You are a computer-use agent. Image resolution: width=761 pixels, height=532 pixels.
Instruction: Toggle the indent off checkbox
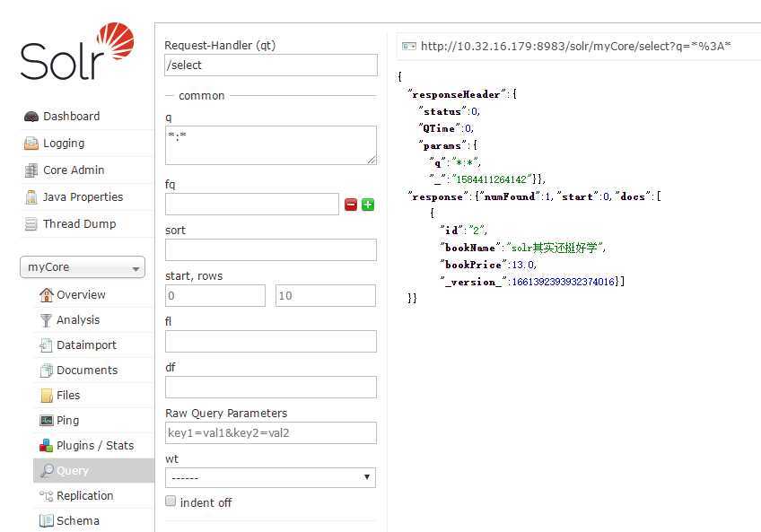[171, 501]
